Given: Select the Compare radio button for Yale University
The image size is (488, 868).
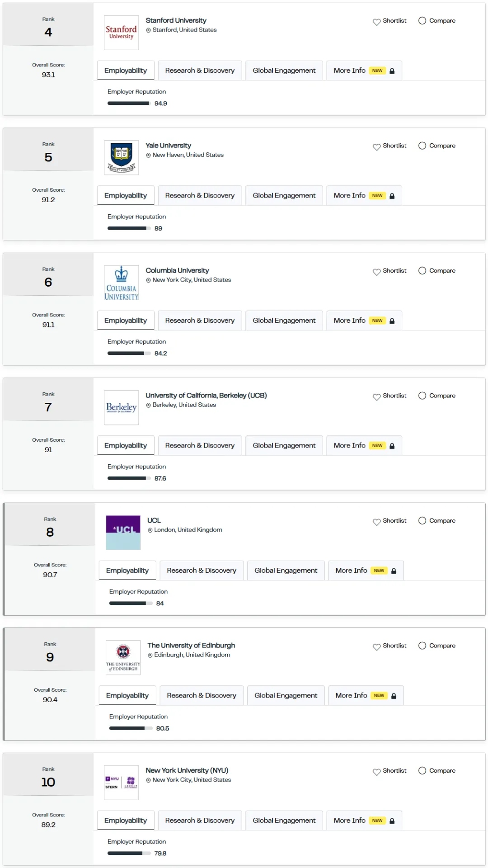Looking at the screenshot, I should point(422,146).
